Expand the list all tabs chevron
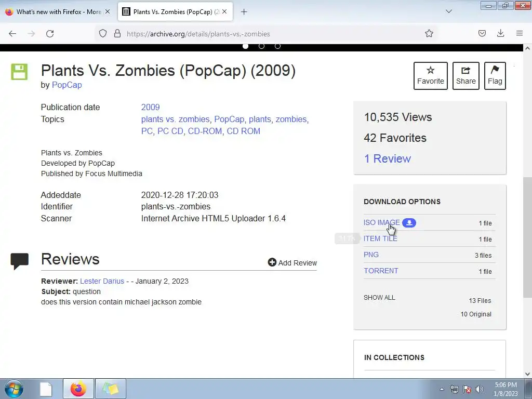The height and width of the screenshot is (399, 532). coord(448,11)
